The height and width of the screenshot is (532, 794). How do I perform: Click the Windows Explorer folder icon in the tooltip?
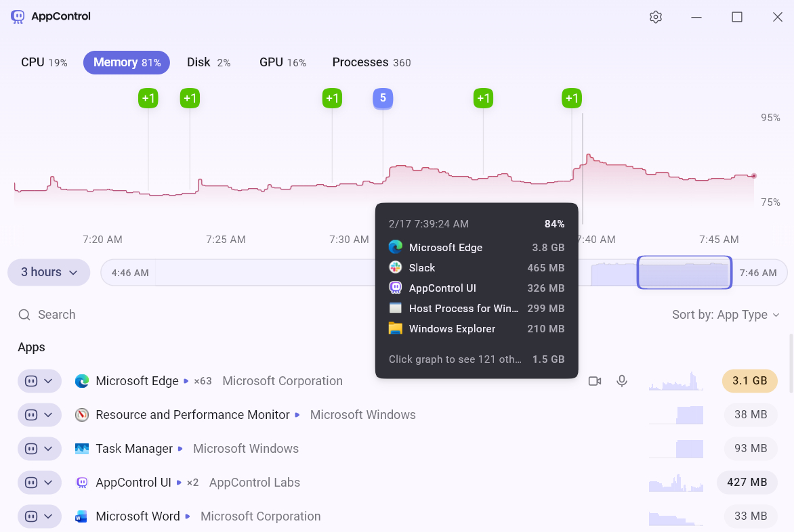[395, 328]
